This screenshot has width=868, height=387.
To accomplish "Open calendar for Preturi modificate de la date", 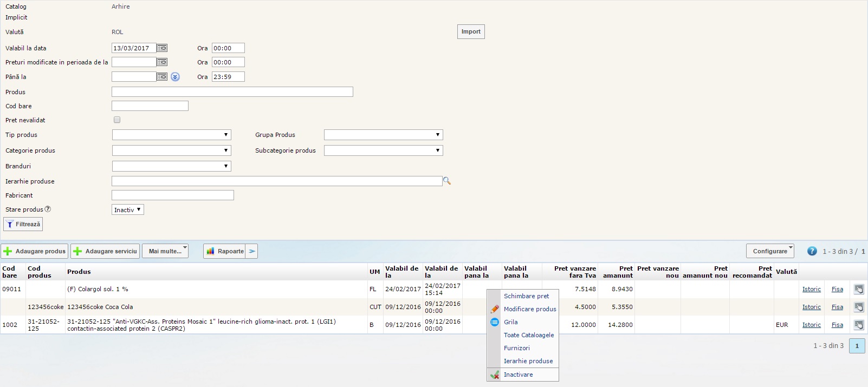I will point(162,62).
